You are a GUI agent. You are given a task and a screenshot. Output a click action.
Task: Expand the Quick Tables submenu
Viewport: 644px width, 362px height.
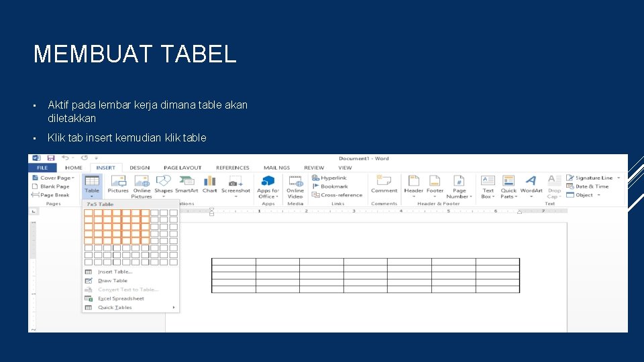[131, 308]
